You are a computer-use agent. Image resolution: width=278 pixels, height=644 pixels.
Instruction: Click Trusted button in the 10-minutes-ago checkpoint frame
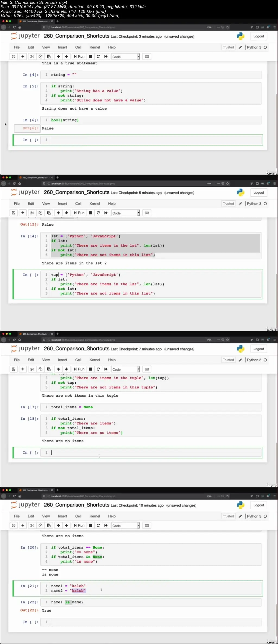pyautogui.click(x=228, y=516)
